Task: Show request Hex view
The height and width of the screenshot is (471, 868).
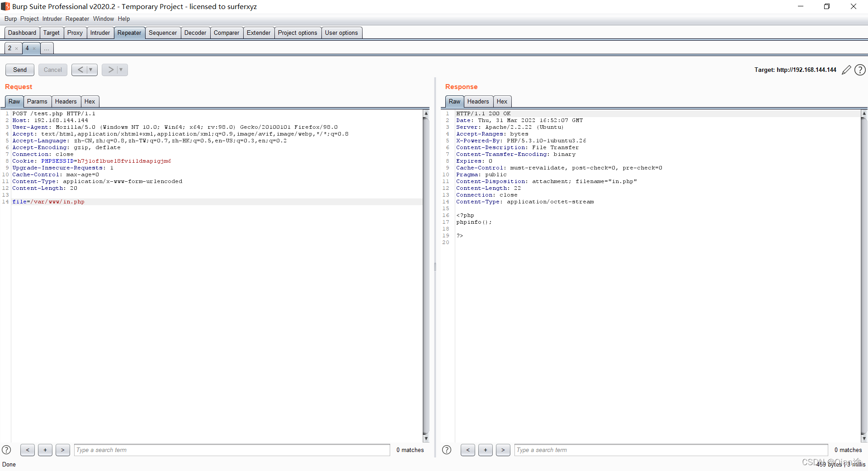Action: tap(90, 101)
